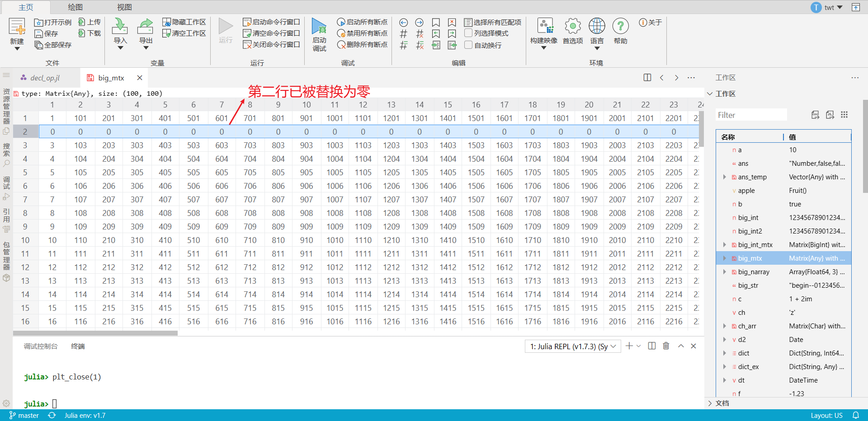Click the 启动调试 (Start Debugging) icon
This screenshot has height=421, width=868.
point(319,27)
